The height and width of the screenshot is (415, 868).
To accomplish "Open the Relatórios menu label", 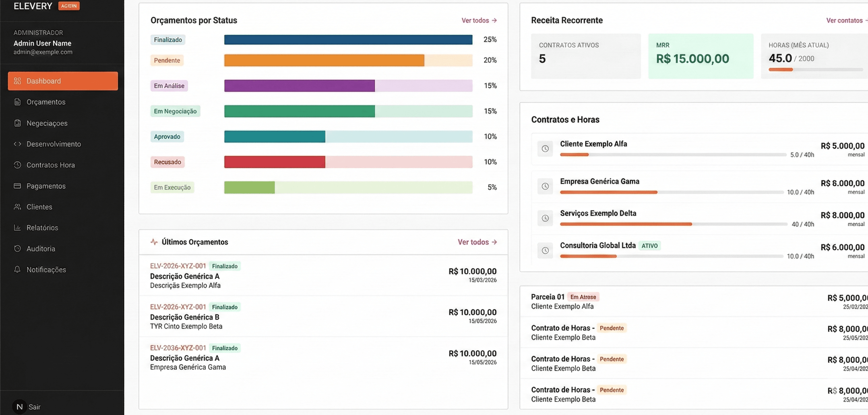I will click(x=42, y=228).
